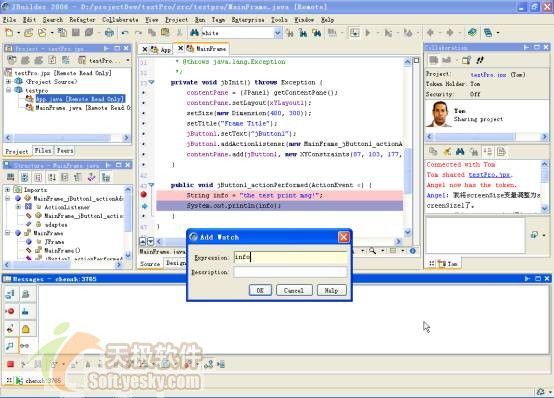The width and height of the screenshot is (554, 398).
Task: Expand the ActionListener node in Structure pane
Action: coord(18,207)
